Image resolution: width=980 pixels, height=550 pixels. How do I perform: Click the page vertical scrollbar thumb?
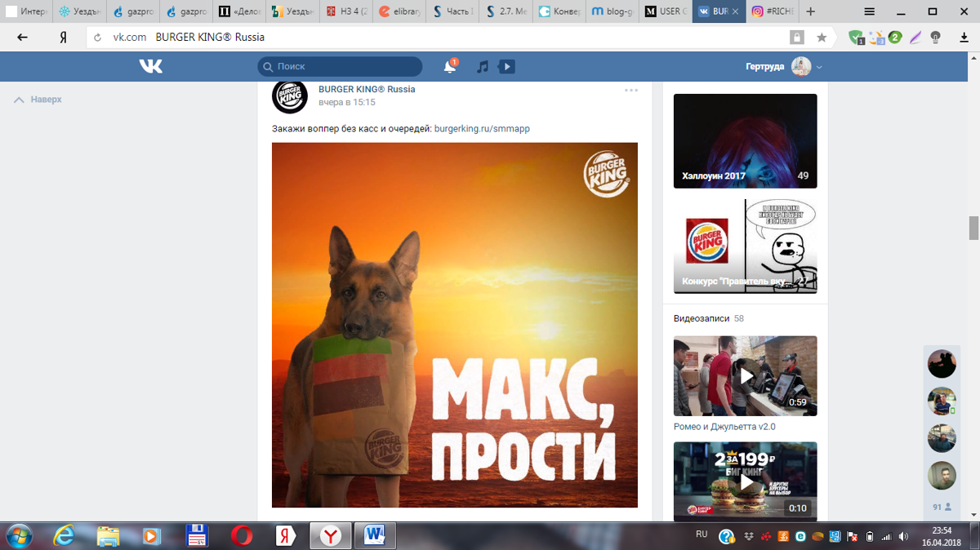click(x=973, y=228)
